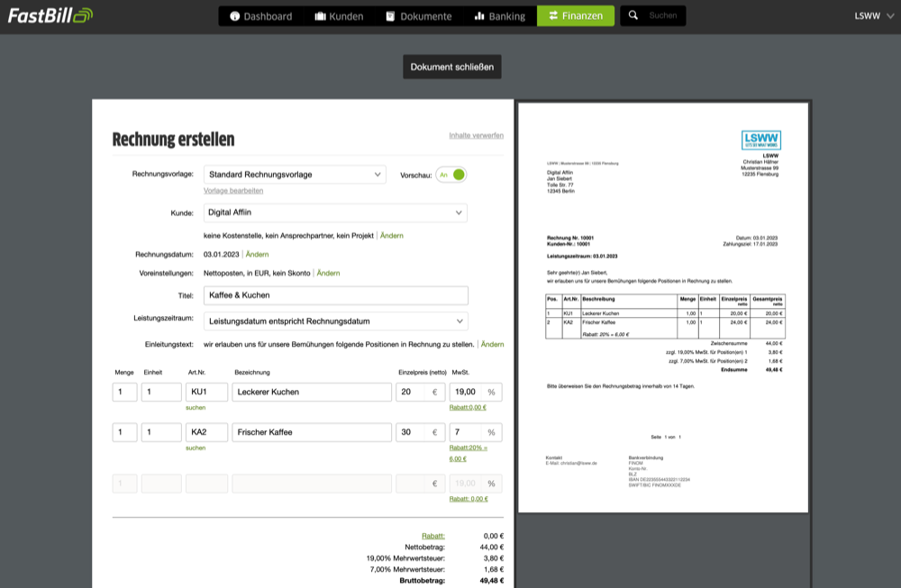
Task: Go to the Dokumente tab
Action: (418, 16)
